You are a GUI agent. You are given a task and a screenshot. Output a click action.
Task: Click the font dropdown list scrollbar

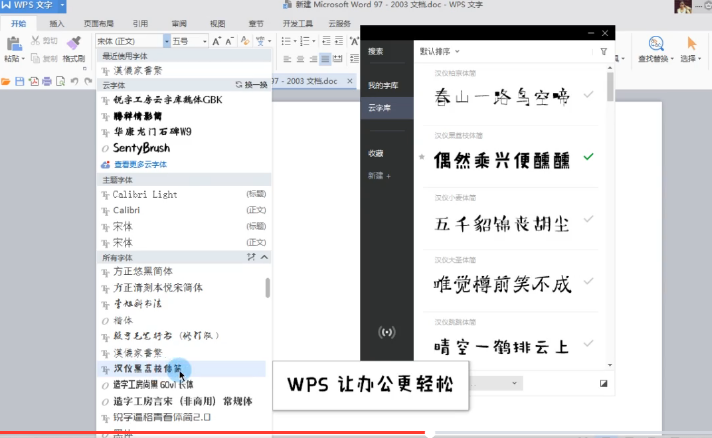coord(267,288)
